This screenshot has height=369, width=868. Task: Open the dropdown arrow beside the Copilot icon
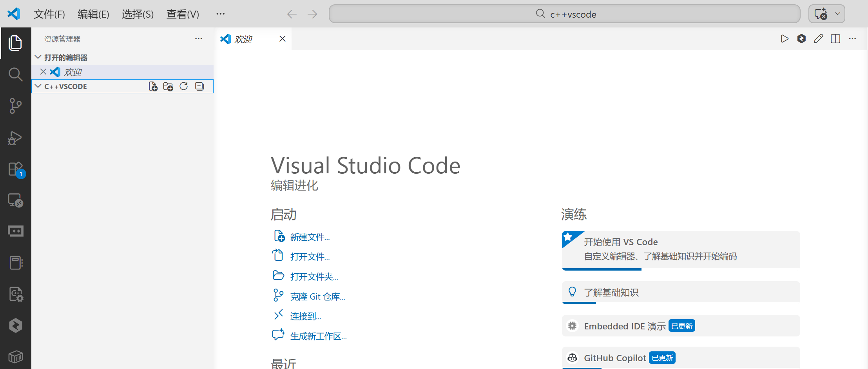pyautogui.click(x=837, y=14)
